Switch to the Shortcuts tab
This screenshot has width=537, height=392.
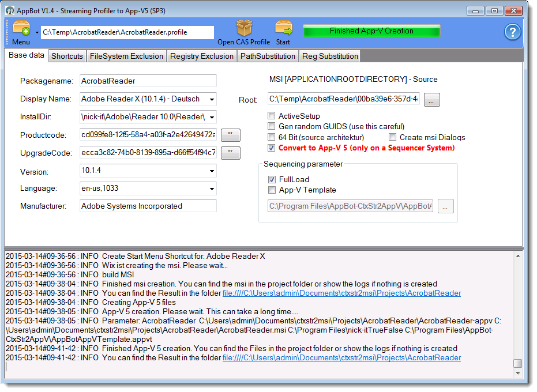tap(67, 56)
